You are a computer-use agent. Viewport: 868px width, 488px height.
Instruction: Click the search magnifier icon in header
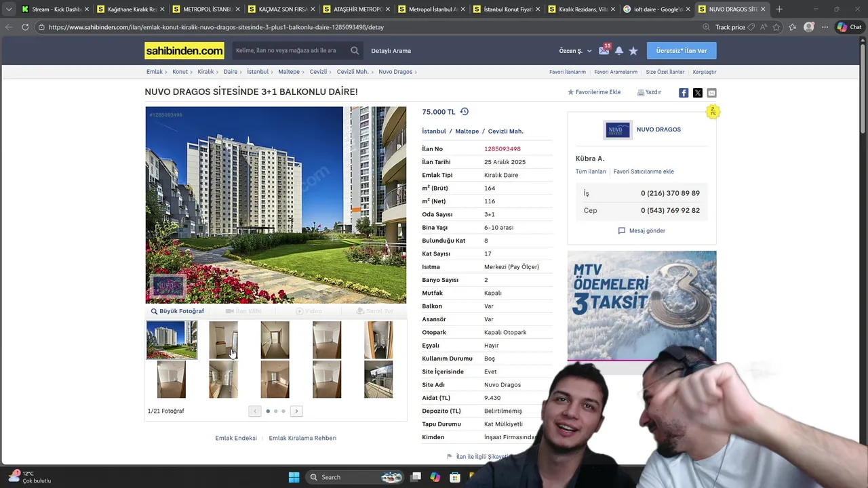355,51
